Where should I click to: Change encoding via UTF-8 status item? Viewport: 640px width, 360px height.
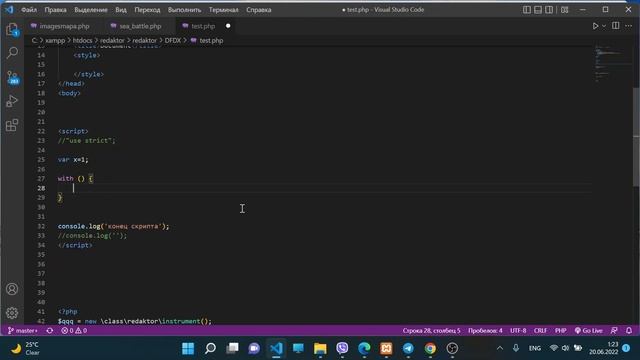[518, 331]
